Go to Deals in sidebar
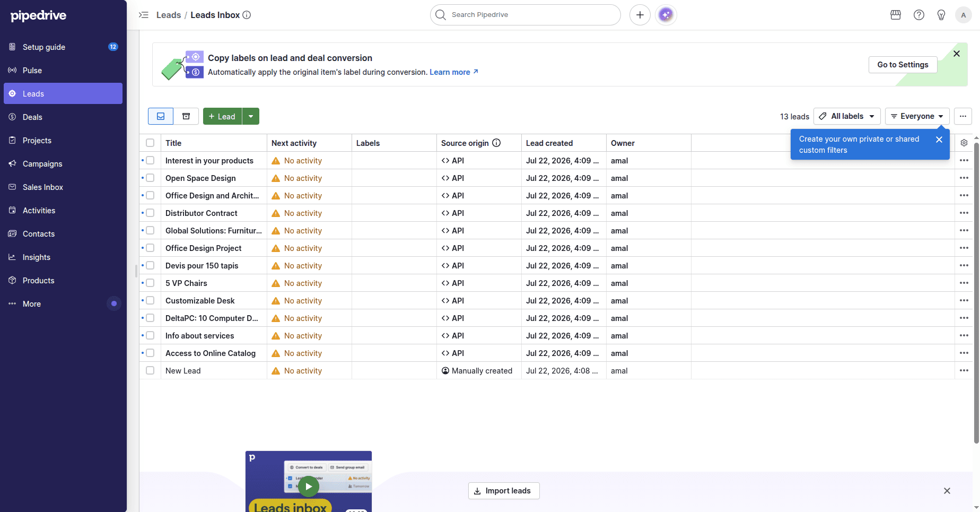The image size is (980, 512). tap(63, 117)
